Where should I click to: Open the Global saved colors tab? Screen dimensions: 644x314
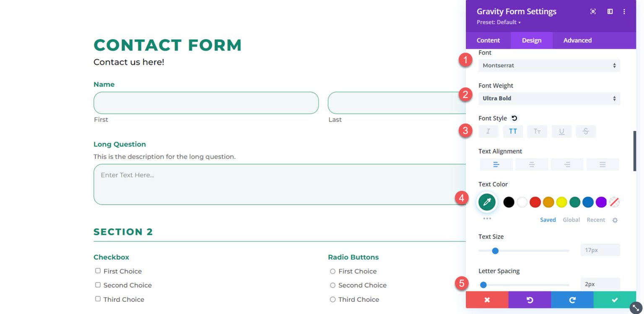point(571,220)
